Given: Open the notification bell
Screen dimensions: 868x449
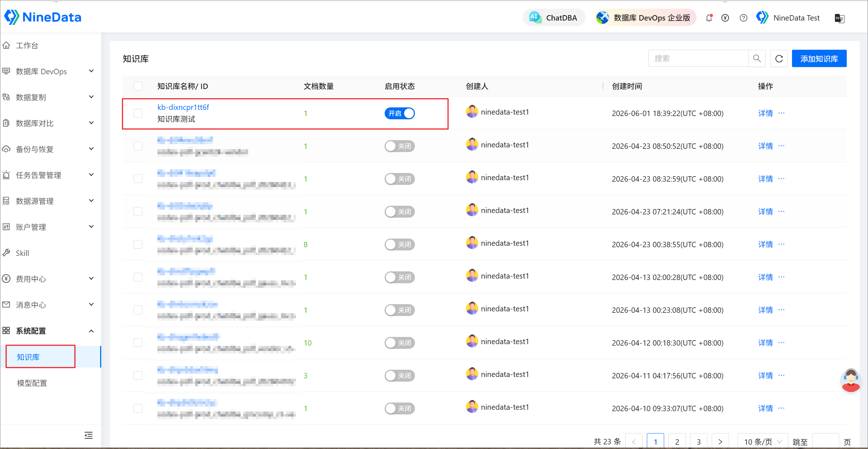Looking at the screenshot, I should (709, 18).
